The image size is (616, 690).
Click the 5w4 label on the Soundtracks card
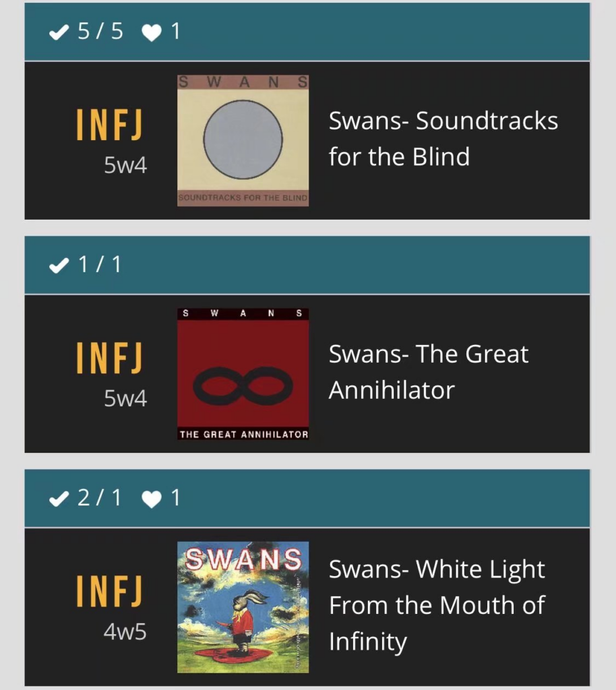pos(125,166)
